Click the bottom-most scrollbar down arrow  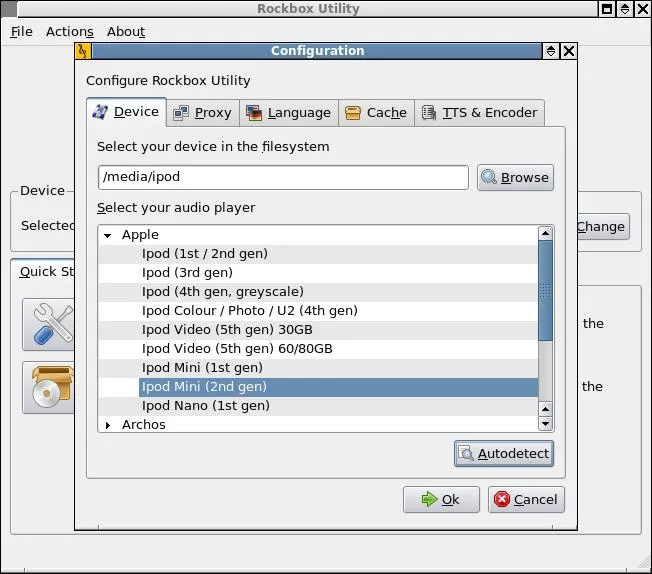(x=545, y=424)
